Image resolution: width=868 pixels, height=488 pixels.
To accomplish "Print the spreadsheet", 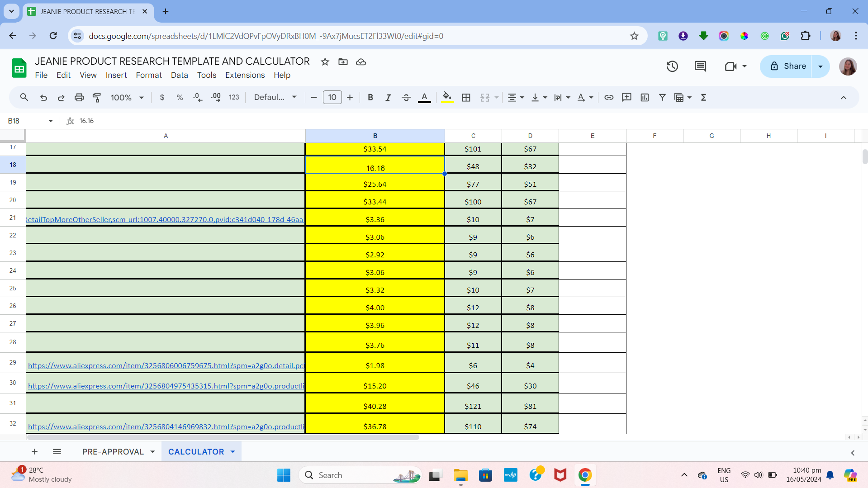I will 79,97.
